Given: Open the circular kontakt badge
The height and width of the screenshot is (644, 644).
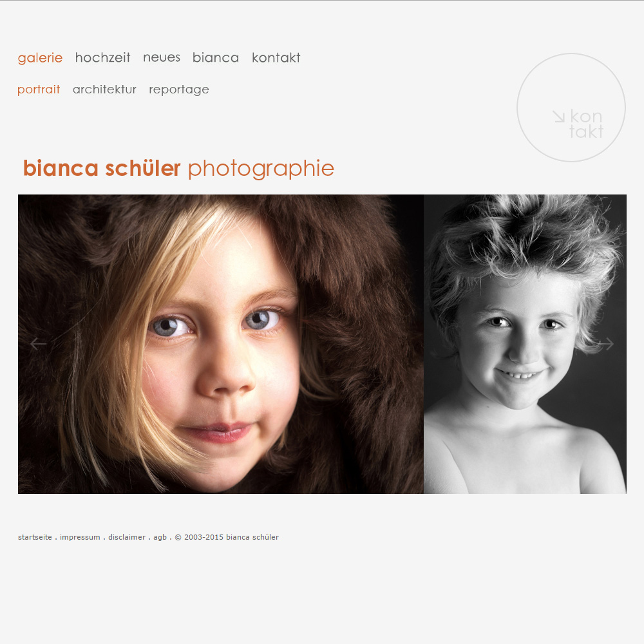Looking at the screenshot, I should [x=571, y=107].
